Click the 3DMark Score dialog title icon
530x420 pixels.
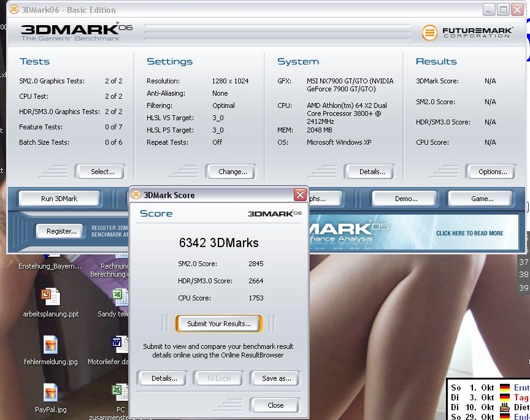click(136, 194)
